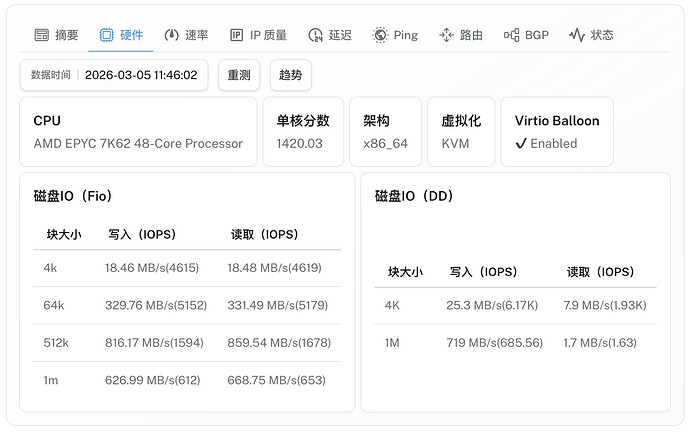Click the 路由 routing arrows icon
Viewport: 690px width, 433px height.
click(x=446, y=35)
